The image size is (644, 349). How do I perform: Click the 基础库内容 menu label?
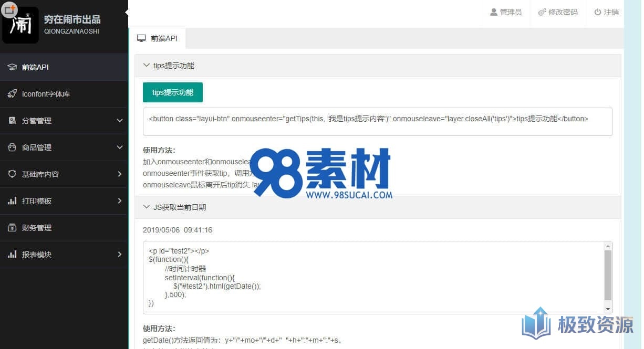(40, 174)
